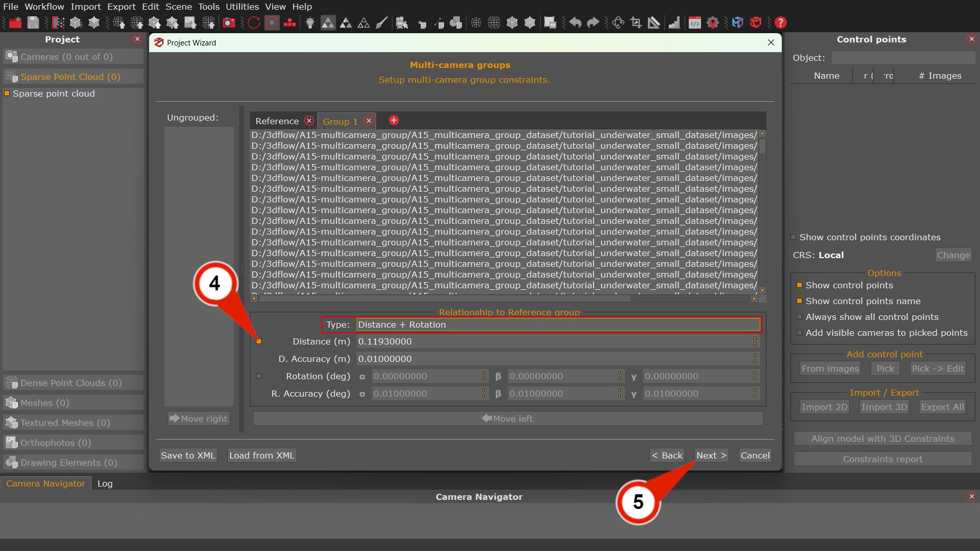Image resolution: width=980 pixels, height=551 pixels.
Task: Select the paintbrush tool icon
Action: point(382,22)
